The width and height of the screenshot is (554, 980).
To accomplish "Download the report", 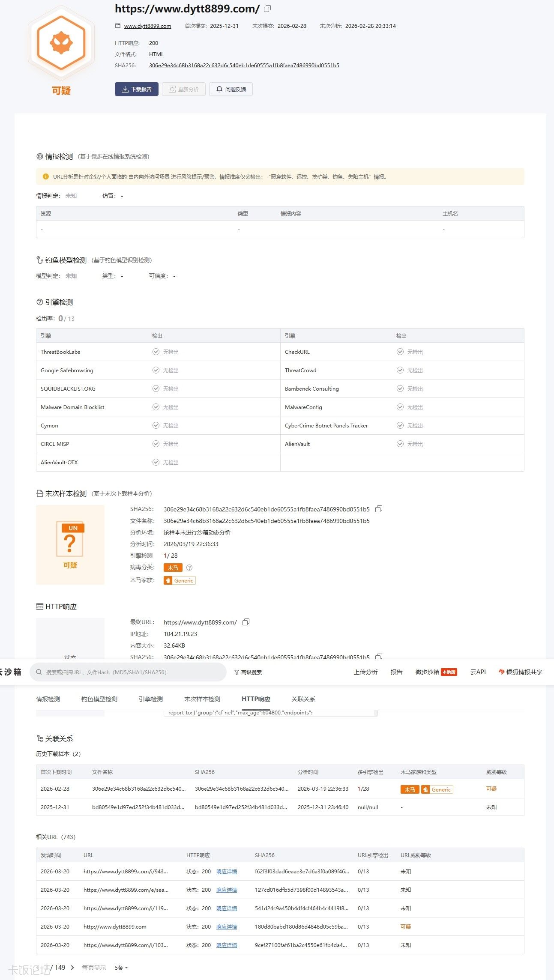I will tap(137, 89).
